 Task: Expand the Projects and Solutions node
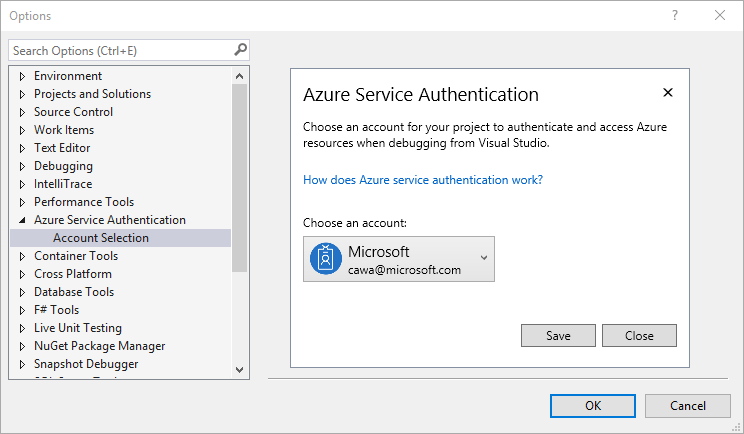click(22, 94)
